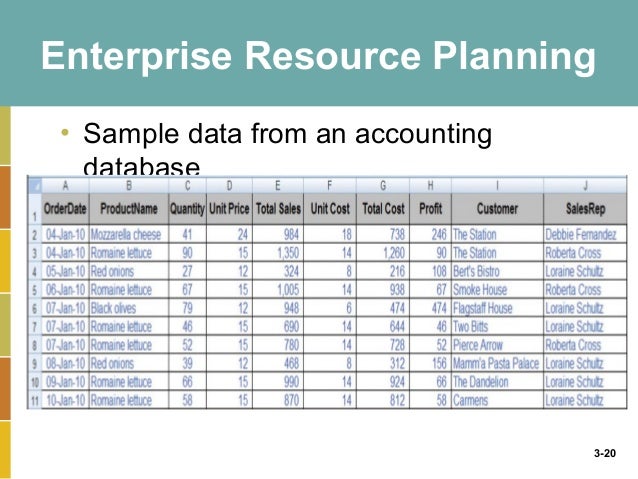
Task: Select the Flagstaff House customer cell
Action: point(497,308)
